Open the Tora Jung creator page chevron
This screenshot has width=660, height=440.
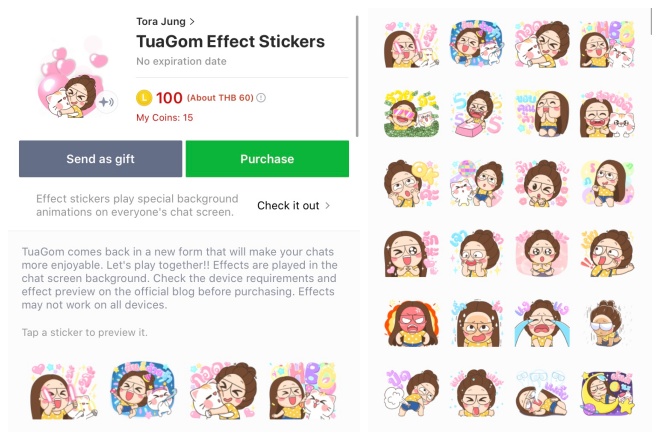coord(192,21)
